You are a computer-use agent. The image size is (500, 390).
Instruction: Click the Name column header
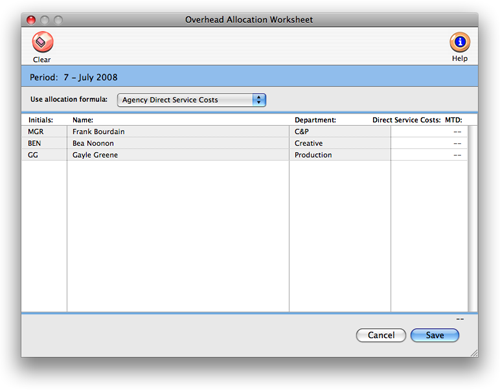coord(83,120)
